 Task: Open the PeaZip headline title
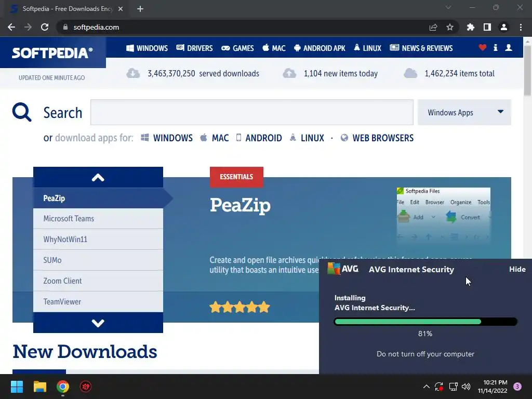point(240,206)
